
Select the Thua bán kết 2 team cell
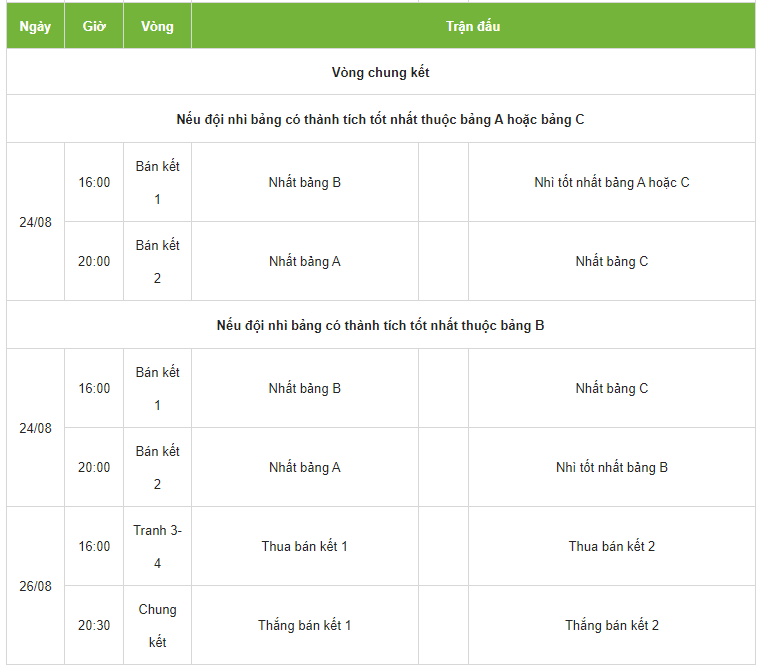click(611, 546)
